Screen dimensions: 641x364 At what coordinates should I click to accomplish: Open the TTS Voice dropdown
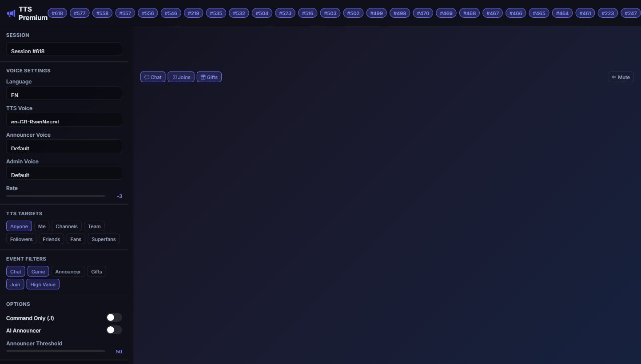pos(64,120)
